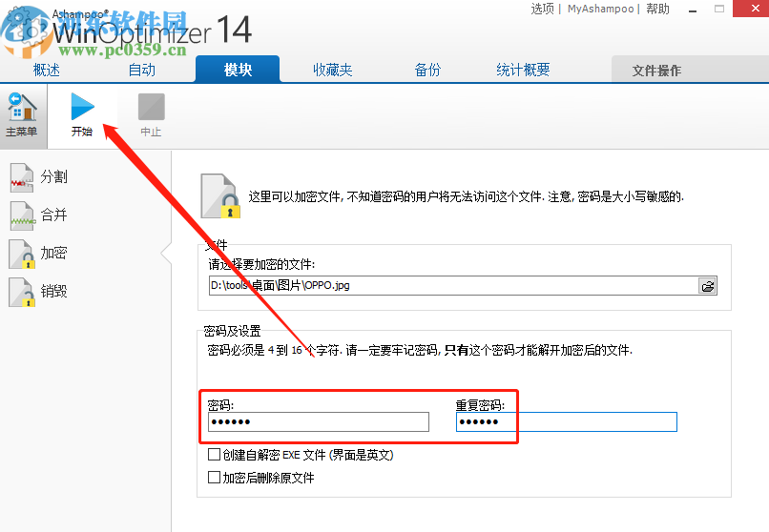Open the MyAshampoo link
The width and height of the screenshot is (769, 532).
coord(600,9)
